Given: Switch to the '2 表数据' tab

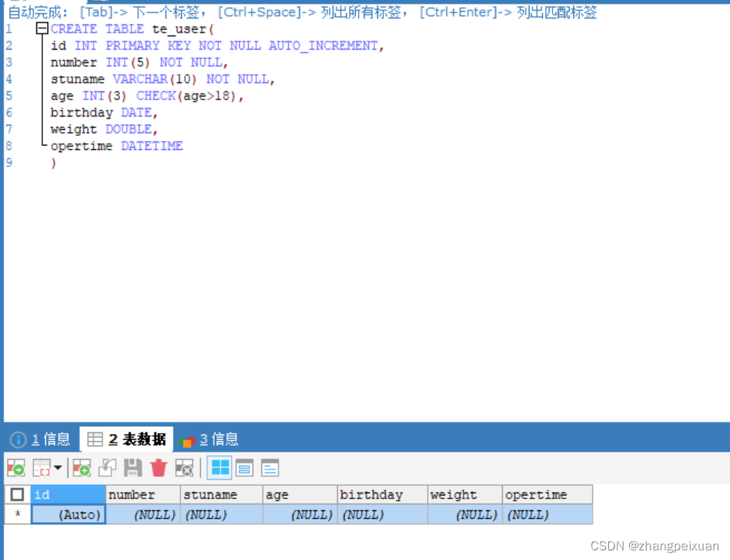Looking at the screenshot, I should (127, 439).
